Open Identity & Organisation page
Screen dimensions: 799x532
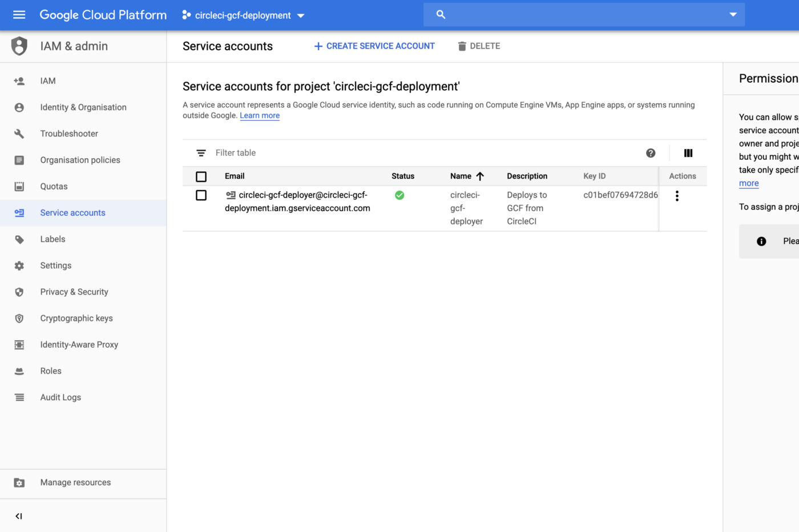83,107
